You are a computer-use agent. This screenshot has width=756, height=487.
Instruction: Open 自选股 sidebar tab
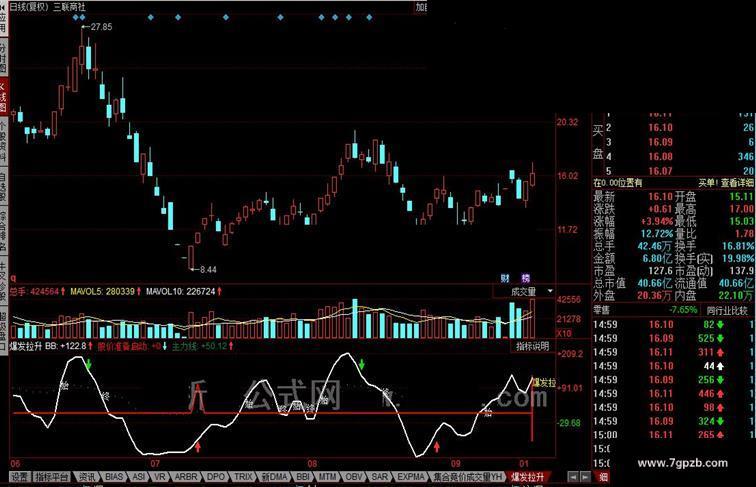(2, 186)
